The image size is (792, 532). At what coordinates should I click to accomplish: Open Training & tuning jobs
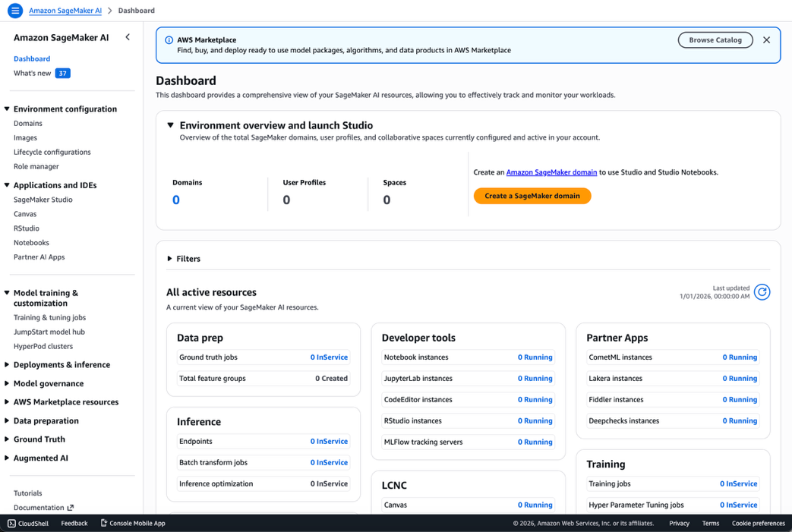(49, 317)
